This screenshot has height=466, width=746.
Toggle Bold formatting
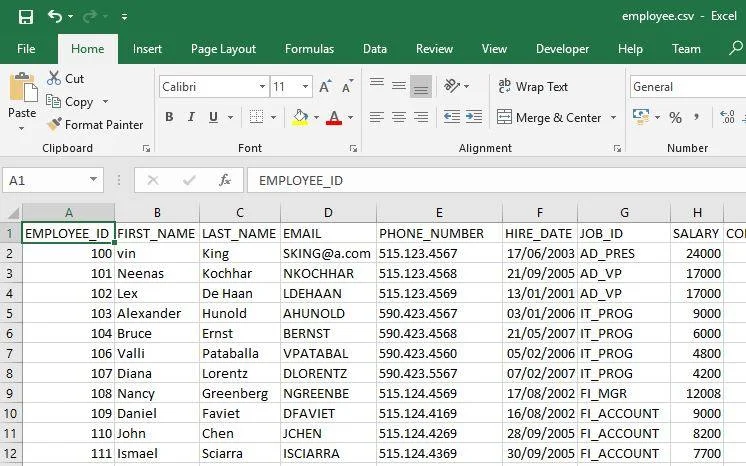pyautogui.click(x=169, y=117)
